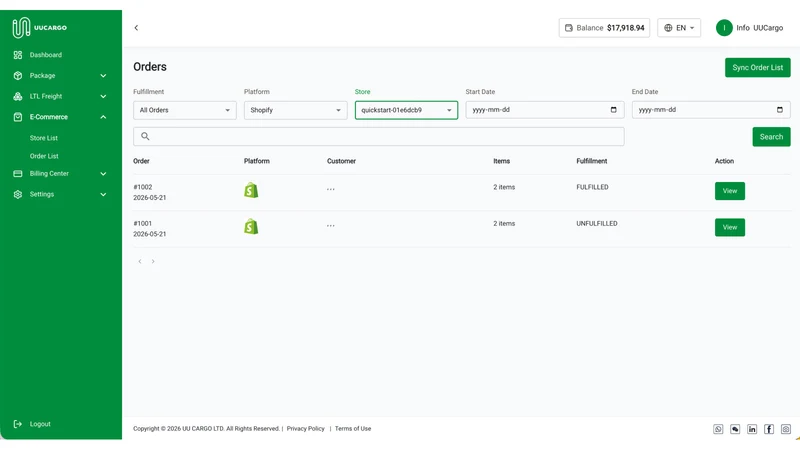Open the End Date calendar picker icon
This screenshot has width=800, height=450.
point(780,110)
